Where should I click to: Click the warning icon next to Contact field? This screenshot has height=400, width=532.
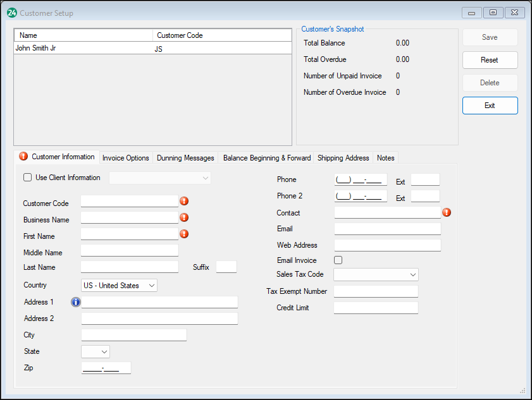[x=447, y=212]
